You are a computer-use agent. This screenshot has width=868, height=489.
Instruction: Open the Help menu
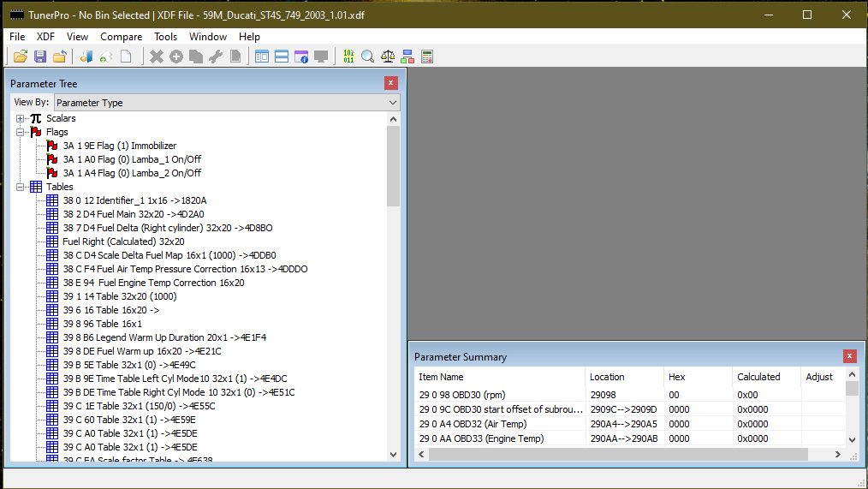(x=249, y=37)
